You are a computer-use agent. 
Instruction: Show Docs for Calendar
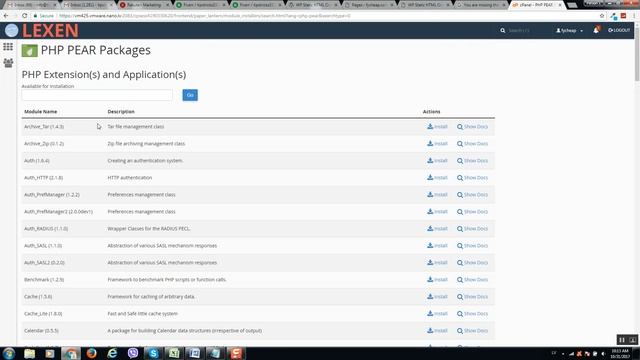[x=472, y=331]
